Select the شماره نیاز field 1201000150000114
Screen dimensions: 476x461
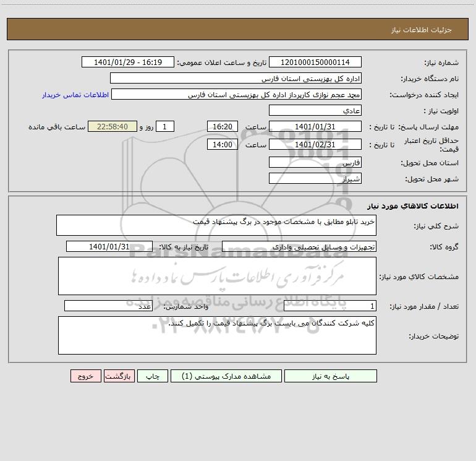[x=315, y=62]
